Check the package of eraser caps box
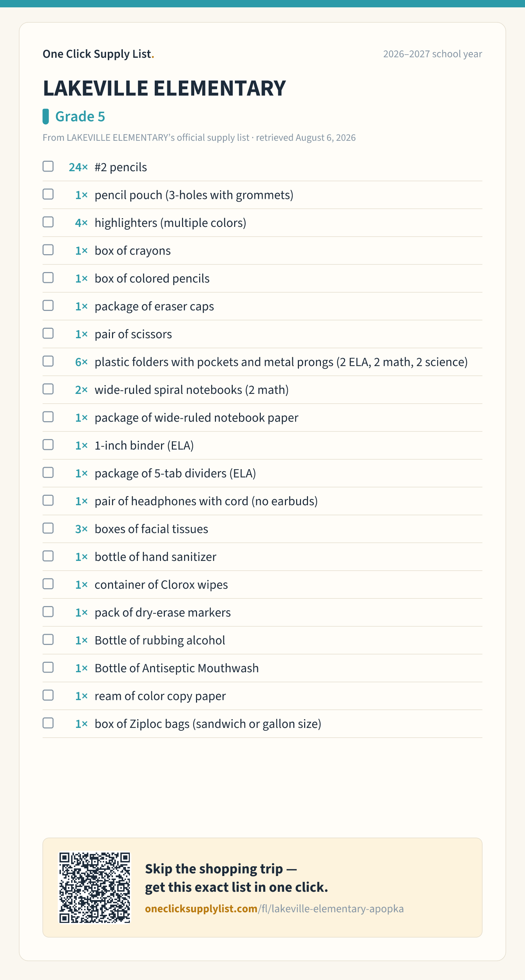 tap(48, 306)
